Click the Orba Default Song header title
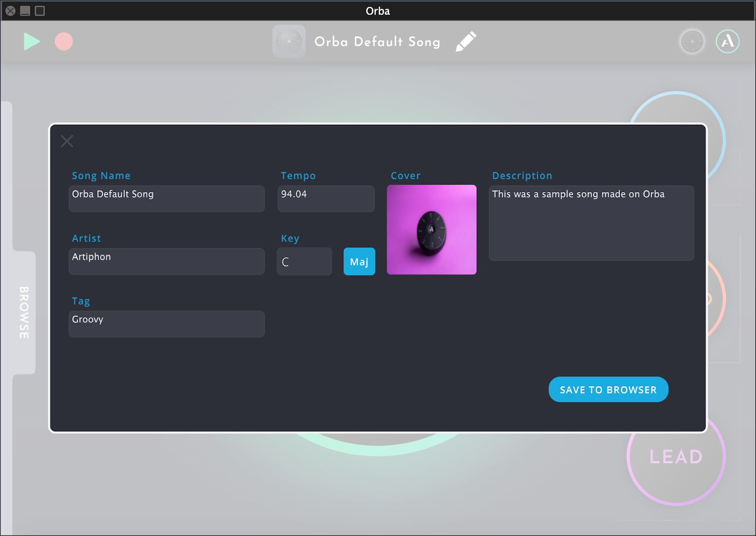 click(x=378, y=42)
